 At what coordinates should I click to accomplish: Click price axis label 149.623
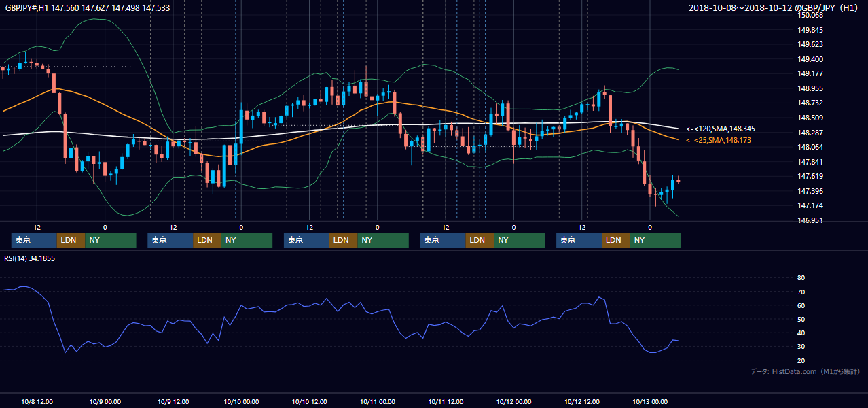point(810,45)
